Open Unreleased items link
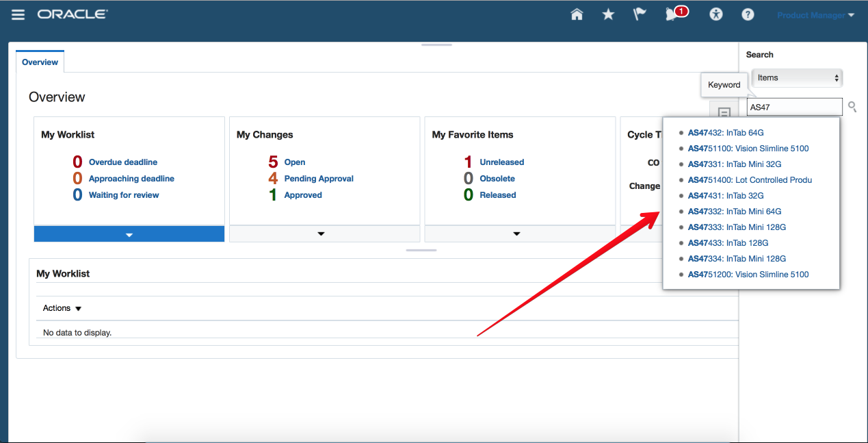Image resolution: width=868 pixels, height=443 pixels. pos(502,162)
